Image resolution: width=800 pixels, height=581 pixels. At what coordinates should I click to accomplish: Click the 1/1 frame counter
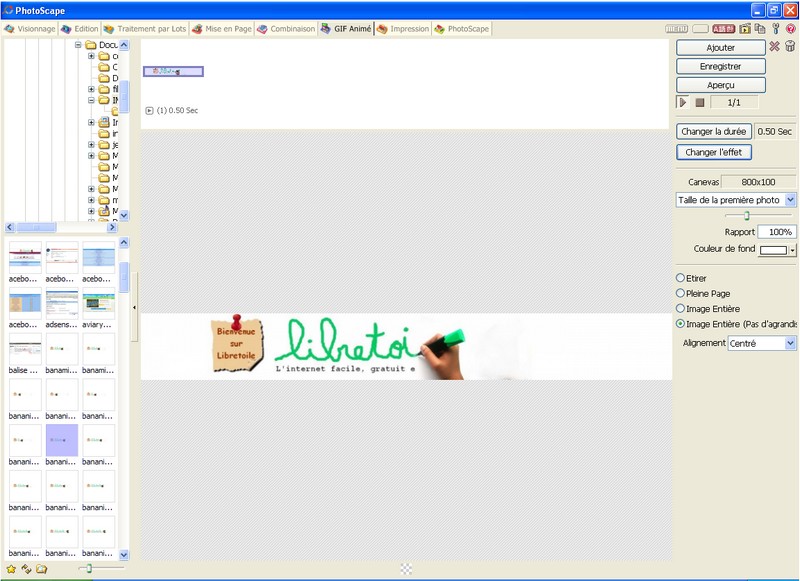(x=734, y=103)
